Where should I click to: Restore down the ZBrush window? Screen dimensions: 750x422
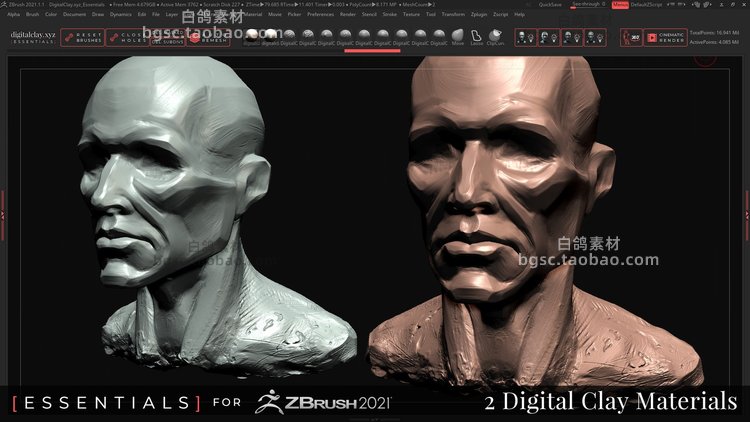tap(733, 5)
